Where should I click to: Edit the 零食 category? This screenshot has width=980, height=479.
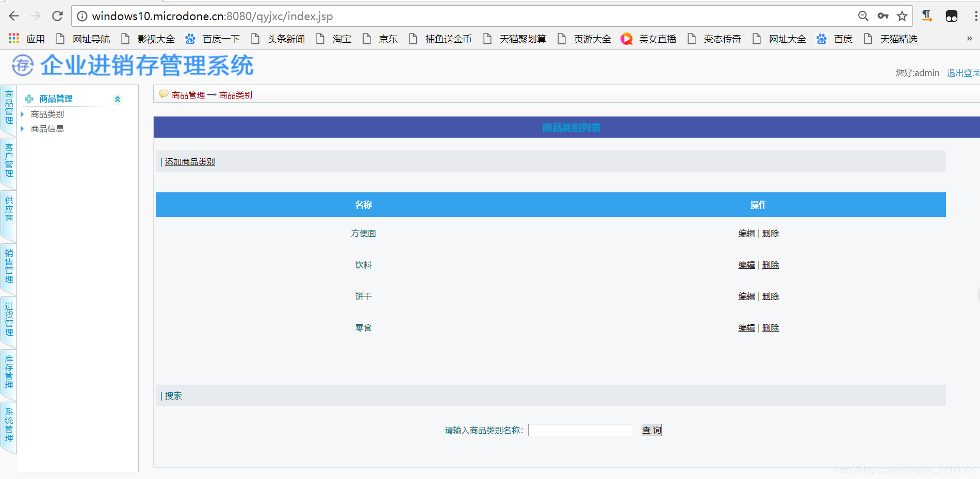746,328
